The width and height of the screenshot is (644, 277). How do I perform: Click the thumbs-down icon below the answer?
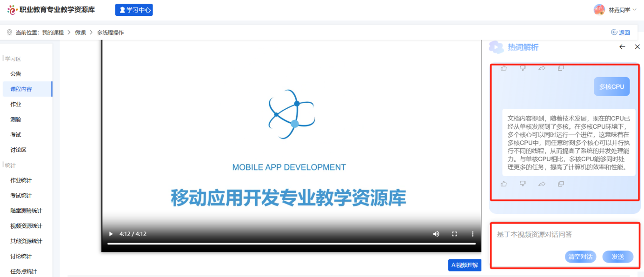[x=523, y=184]
